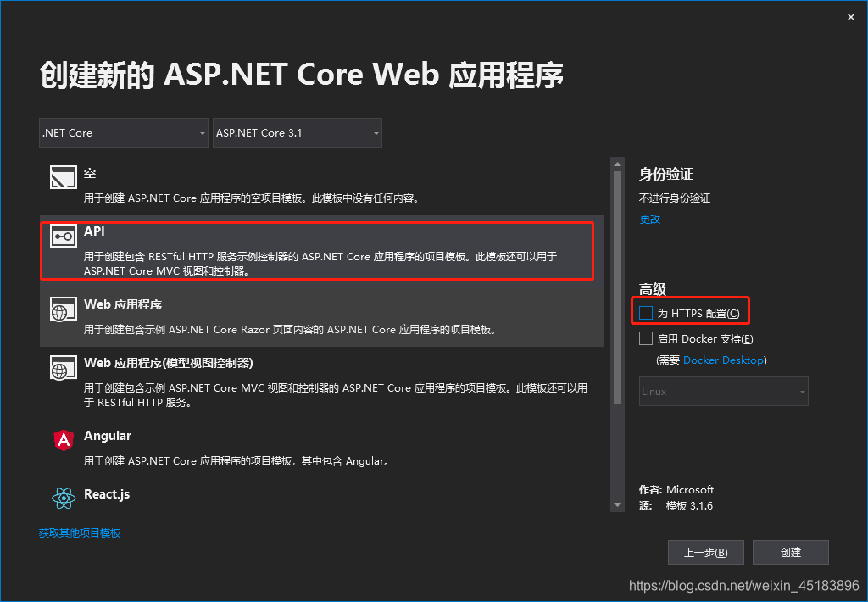Click the 上一步(B) back button

click(706, 552)
